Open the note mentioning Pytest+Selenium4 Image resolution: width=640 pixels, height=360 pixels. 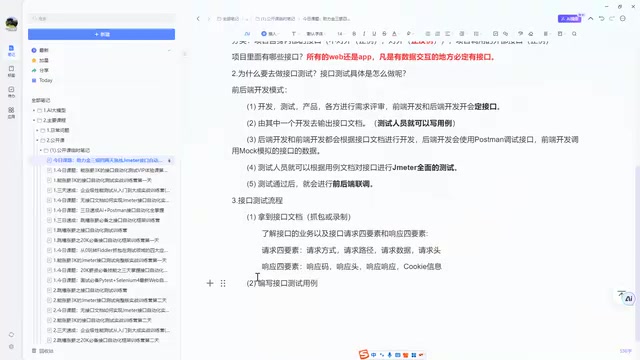click(x=108, y=280)
